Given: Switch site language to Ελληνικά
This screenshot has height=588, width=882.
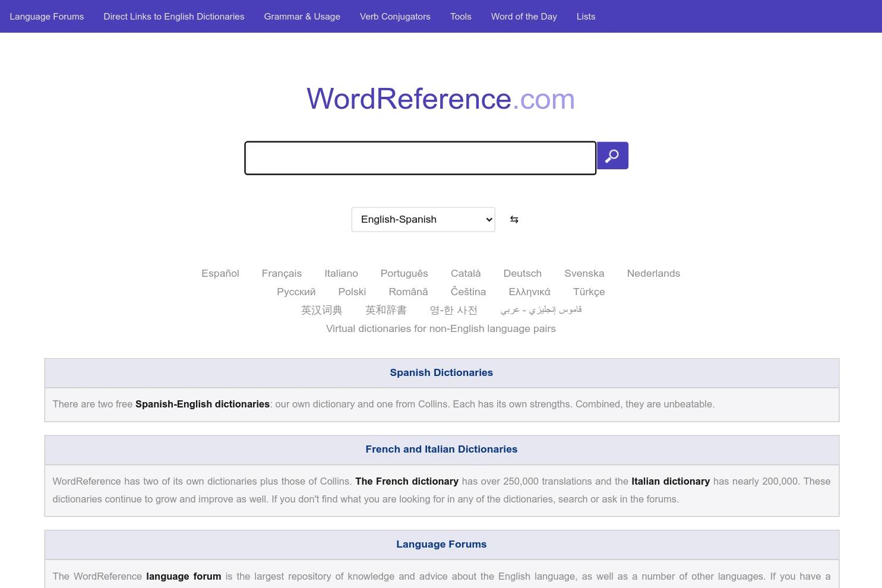Looking at the screenshot, I should tap(529, 292).
